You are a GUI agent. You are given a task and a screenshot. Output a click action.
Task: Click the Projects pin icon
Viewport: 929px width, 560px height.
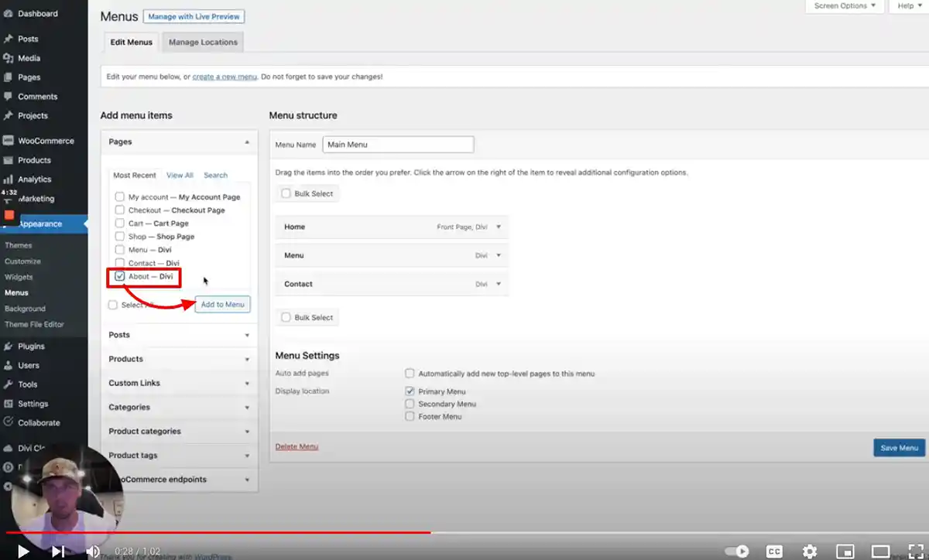[x=8, y=116]
